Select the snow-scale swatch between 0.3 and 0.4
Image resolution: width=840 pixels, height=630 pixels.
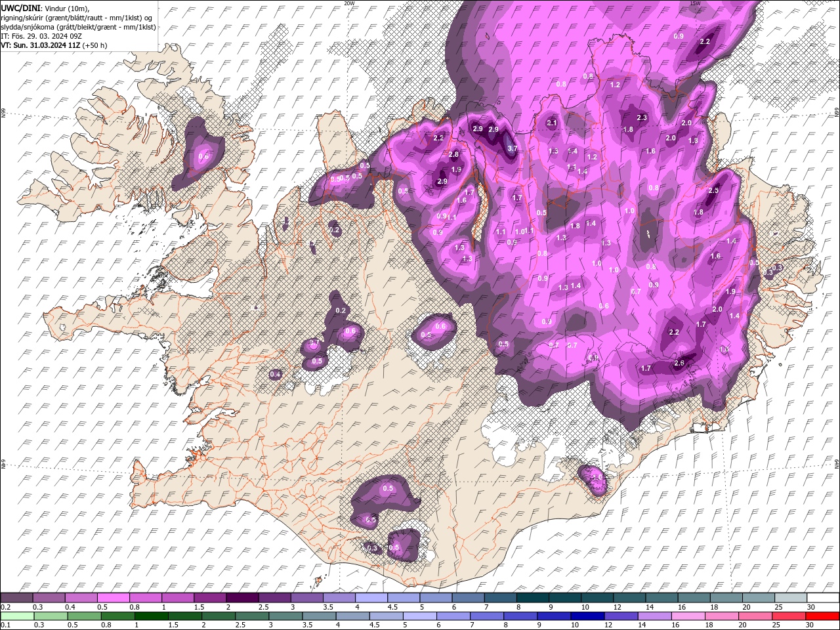click(49, 598)
